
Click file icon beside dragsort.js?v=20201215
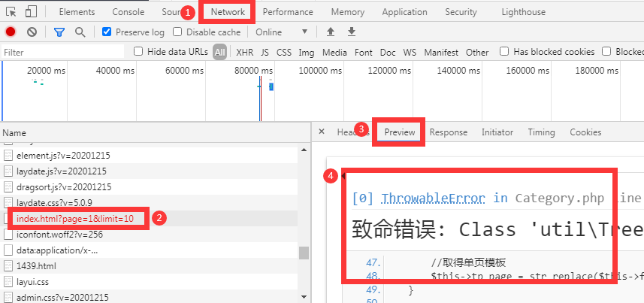pos(8,187)
